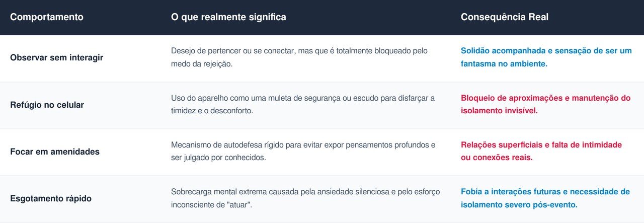
Task: Click the Consequência Real column header
Action: pos(505,17)
